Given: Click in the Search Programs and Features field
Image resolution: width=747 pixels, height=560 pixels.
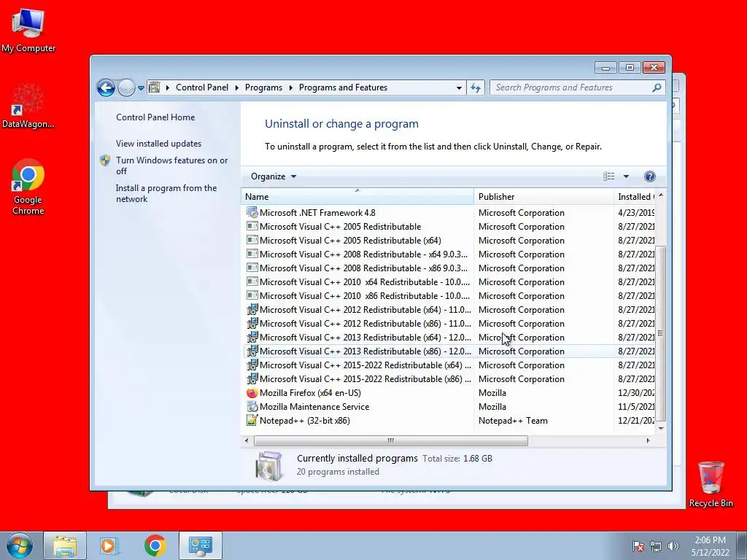Looking at the screenshot, I should (x=572, y=87).
